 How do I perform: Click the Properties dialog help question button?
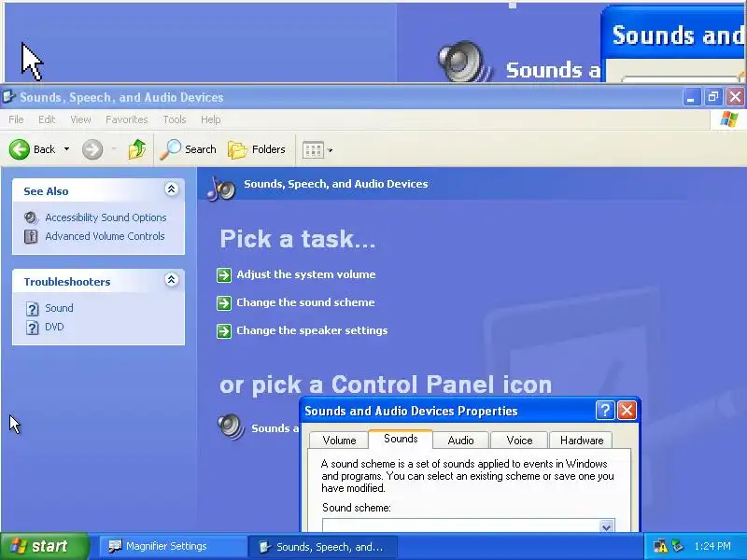(x=605, y=410)
